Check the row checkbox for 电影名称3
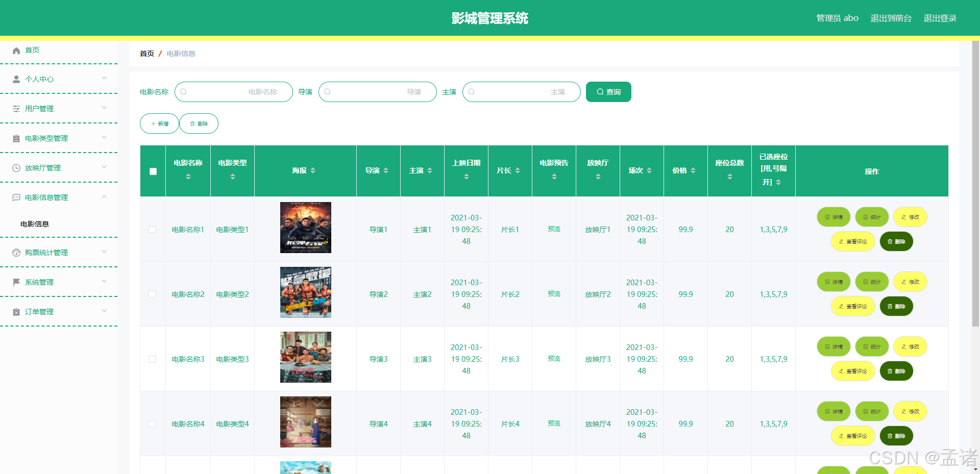980x474 pixels. pos(152,359)
